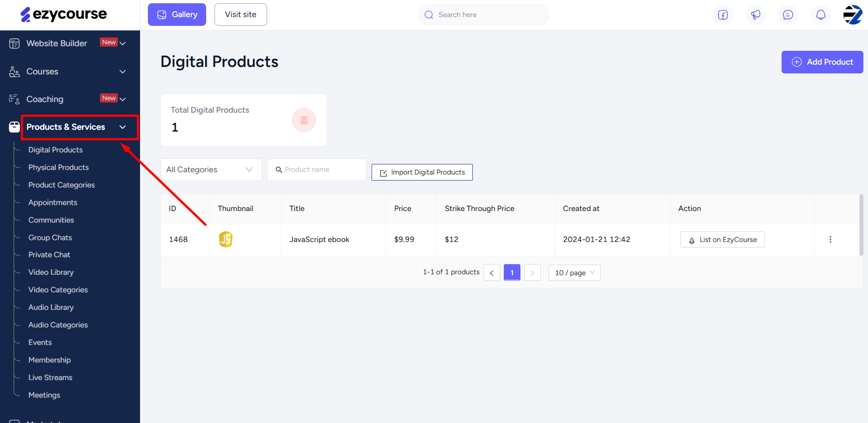This screenshot has width=868, height=423.
Task: Open Live Streams in sidebar
Action: point(50,377)
